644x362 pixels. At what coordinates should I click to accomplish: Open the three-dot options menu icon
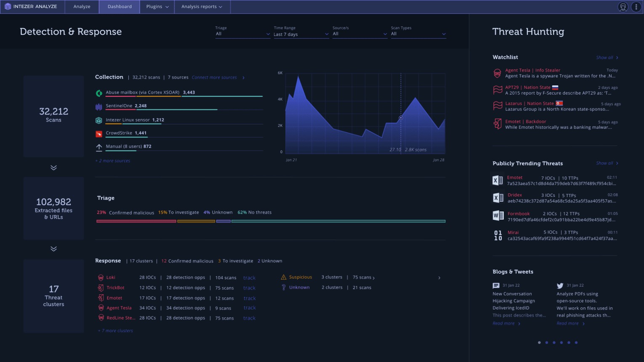636,7
